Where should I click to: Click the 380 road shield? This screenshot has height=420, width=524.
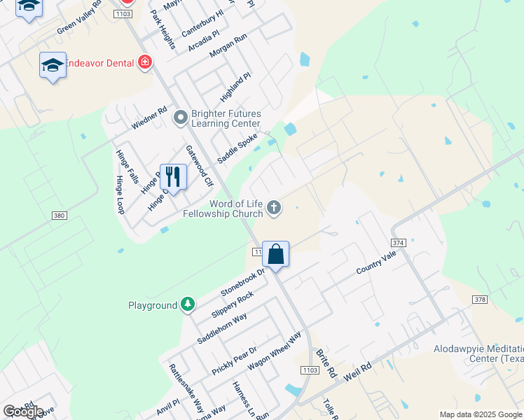pos(60,216)
